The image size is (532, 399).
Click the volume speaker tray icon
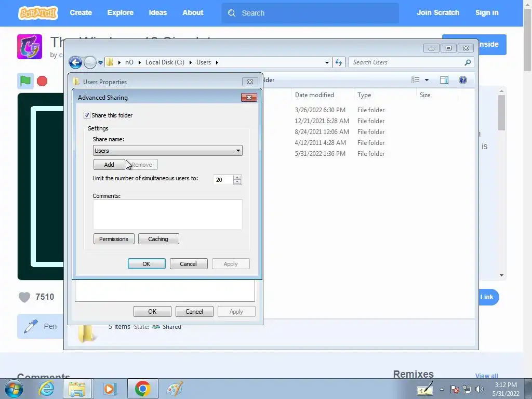(480, 389)
